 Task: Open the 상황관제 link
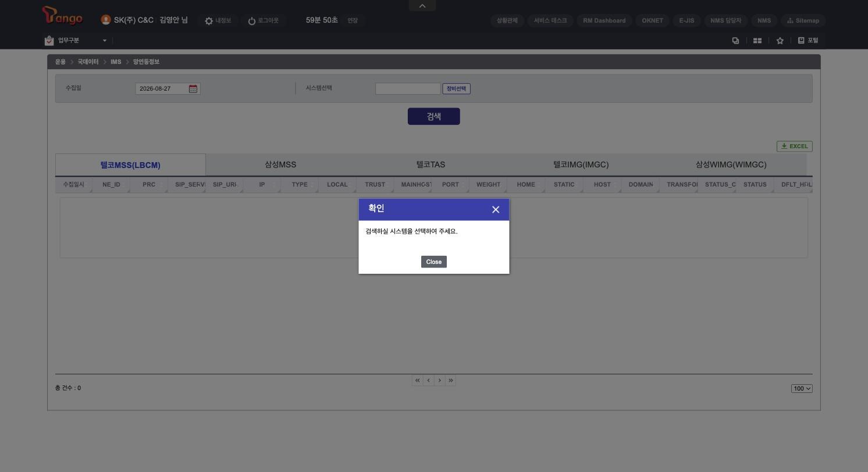[507, 20]
